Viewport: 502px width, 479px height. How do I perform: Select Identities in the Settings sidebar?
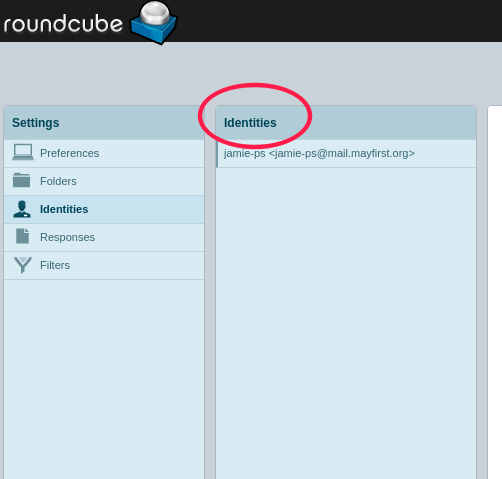coord(104,209)
